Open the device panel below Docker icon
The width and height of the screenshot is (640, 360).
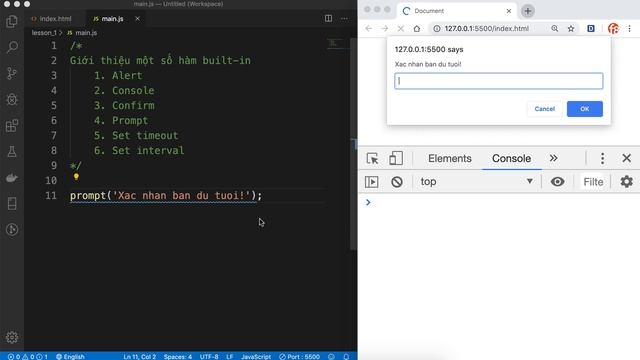(x=12, y=204)
